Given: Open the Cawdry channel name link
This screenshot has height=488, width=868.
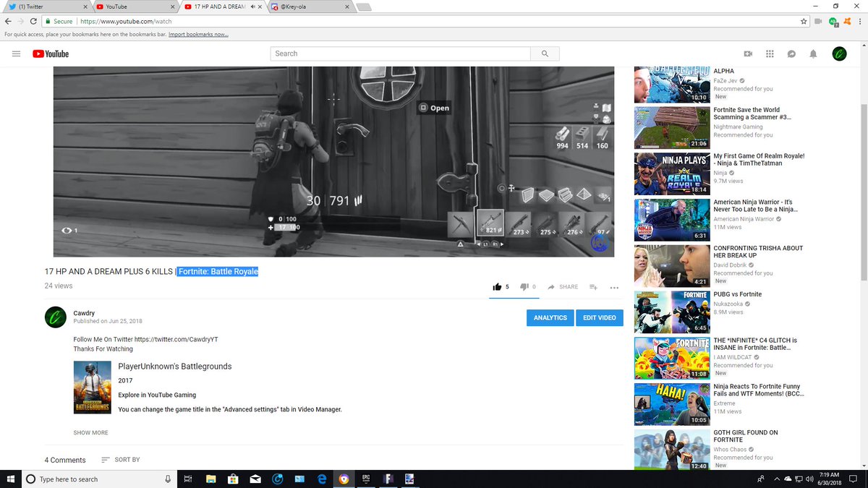Looking at the screenshot, I should 84,313.
